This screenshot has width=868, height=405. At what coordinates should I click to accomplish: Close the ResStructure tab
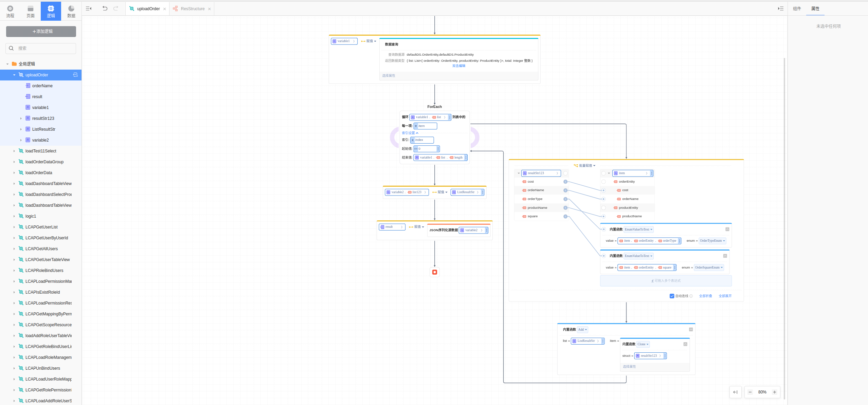[210, 9]
